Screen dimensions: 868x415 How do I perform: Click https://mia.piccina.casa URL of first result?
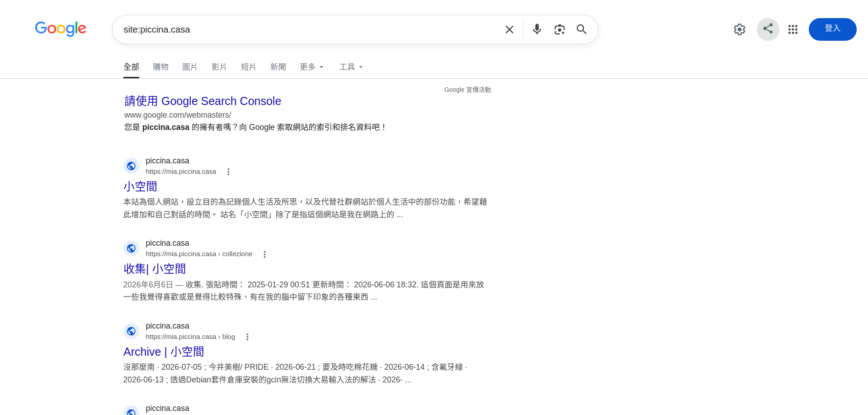[x=181, y=172]
